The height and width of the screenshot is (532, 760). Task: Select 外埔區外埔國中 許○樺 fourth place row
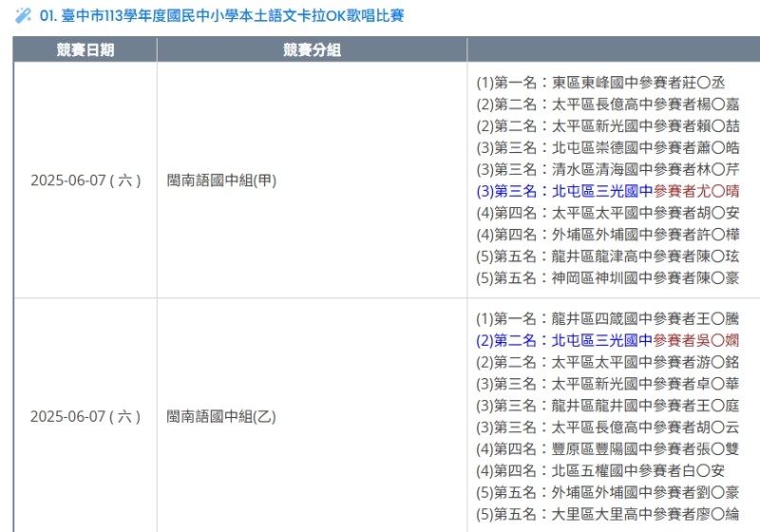607,235
